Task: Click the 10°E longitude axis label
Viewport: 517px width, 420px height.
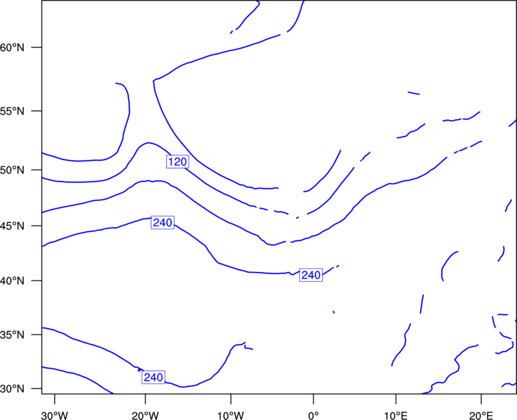Action: pyautogui.click(x=396, y=415)
